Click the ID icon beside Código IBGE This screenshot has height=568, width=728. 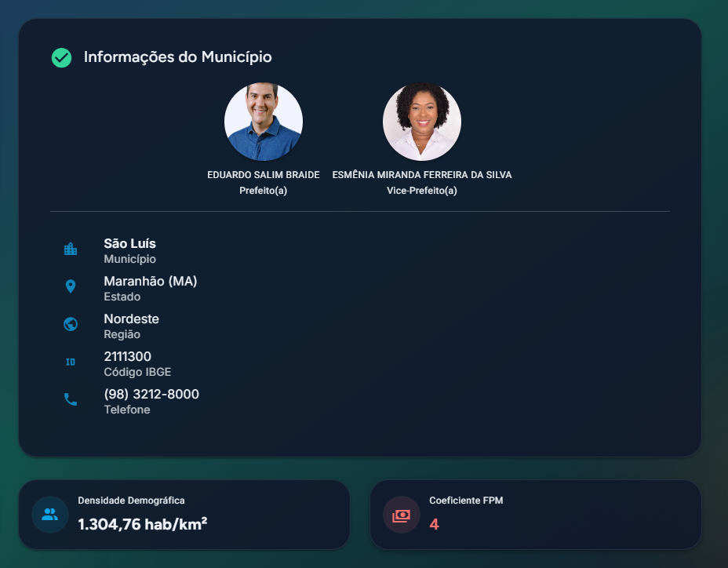pyautogui.click(x=71, y=362)
